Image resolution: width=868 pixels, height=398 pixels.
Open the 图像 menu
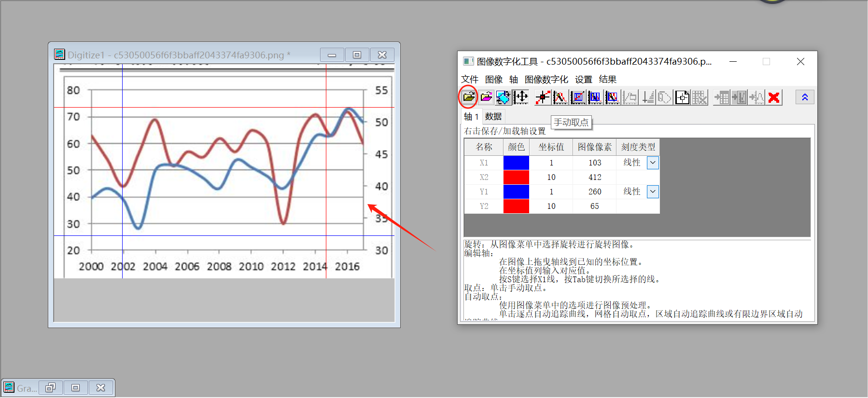tap(493, 79)
